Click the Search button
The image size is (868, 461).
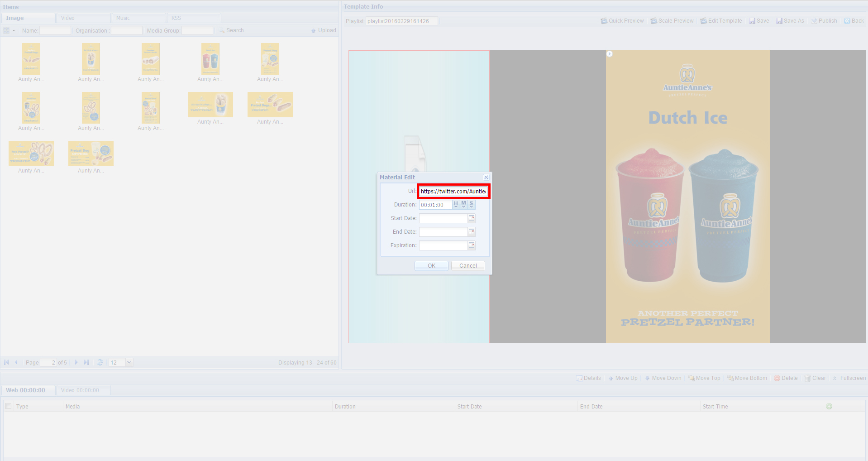(x=231, y=30)
